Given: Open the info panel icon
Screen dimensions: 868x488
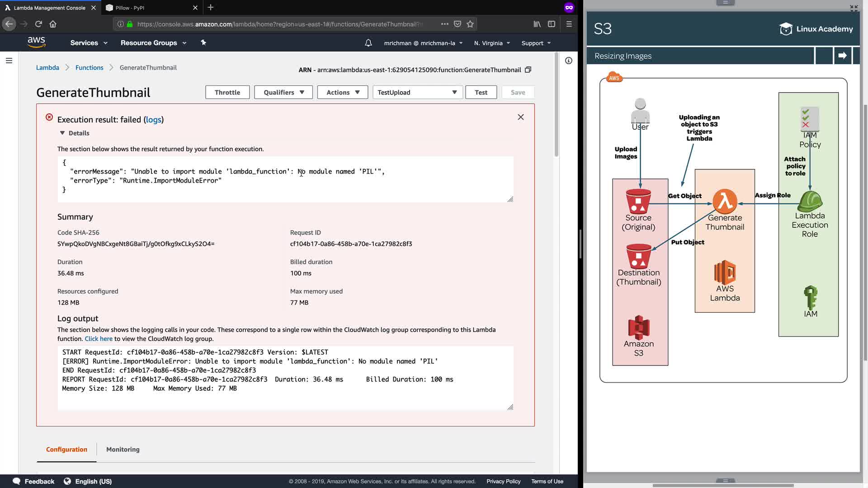Looking at the screenshot, I should coord(568,61).
